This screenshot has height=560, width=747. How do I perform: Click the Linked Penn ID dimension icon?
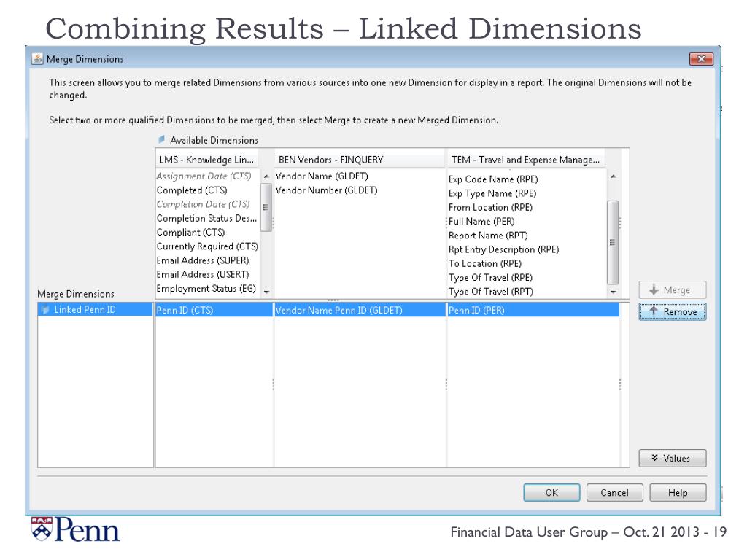(45, 309)
